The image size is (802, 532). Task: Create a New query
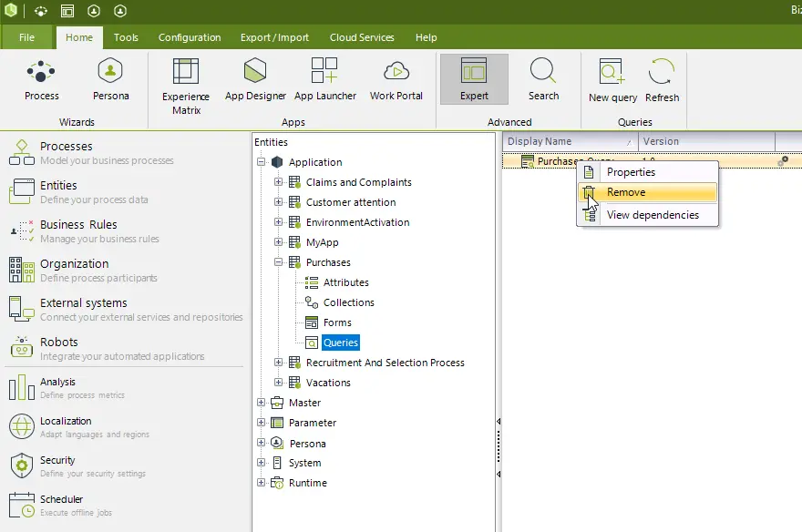point(612,82)
